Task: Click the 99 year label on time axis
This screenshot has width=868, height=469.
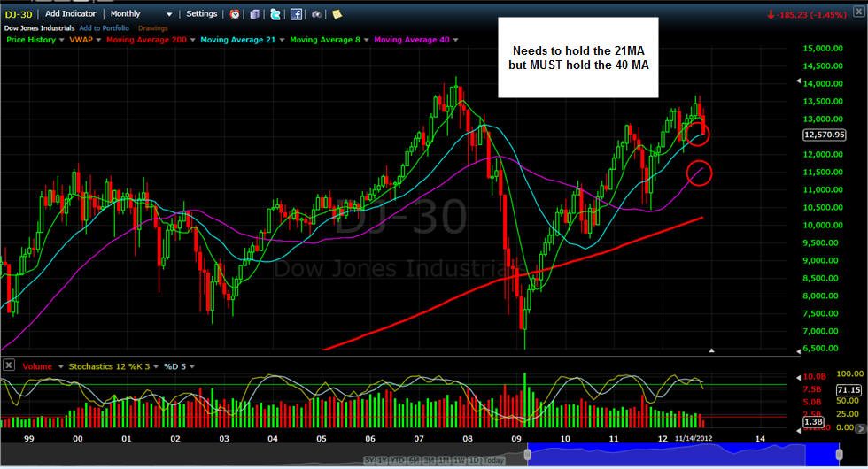Action: 28,439
